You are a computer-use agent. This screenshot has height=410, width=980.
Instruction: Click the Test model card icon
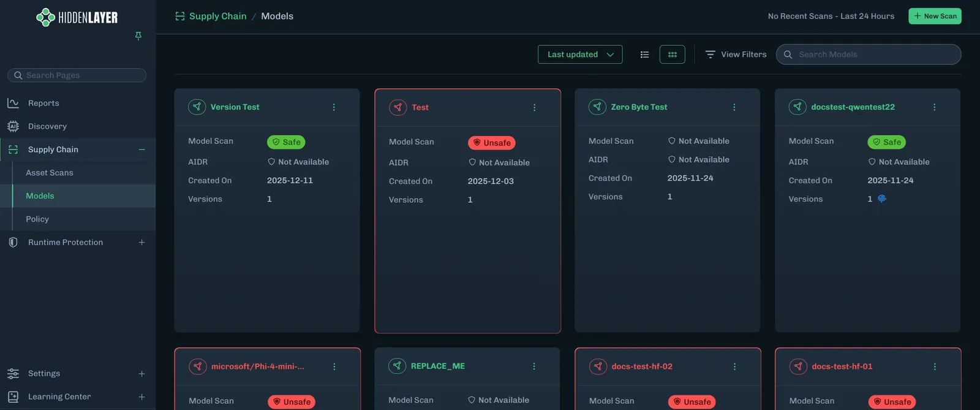pos(398,107)
